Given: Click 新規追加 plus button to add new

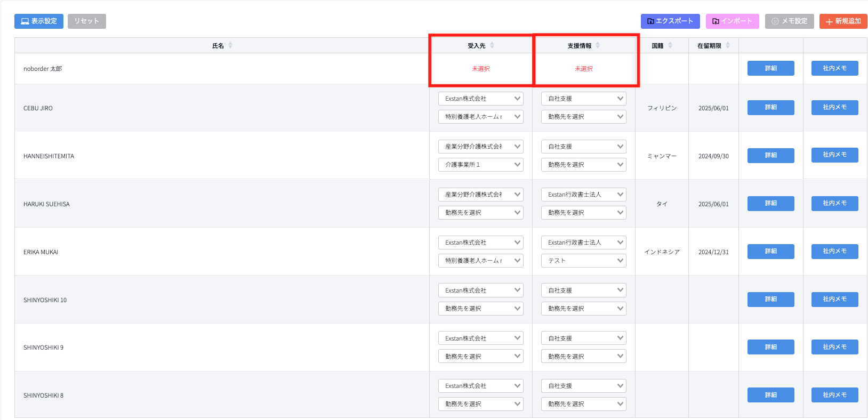Looking at the screenshot, I should click(x=843, y=21).
